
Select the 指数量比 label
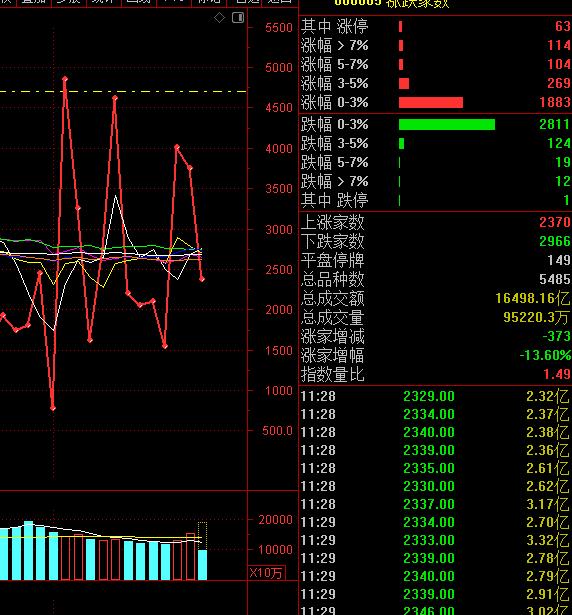(333, 375)
